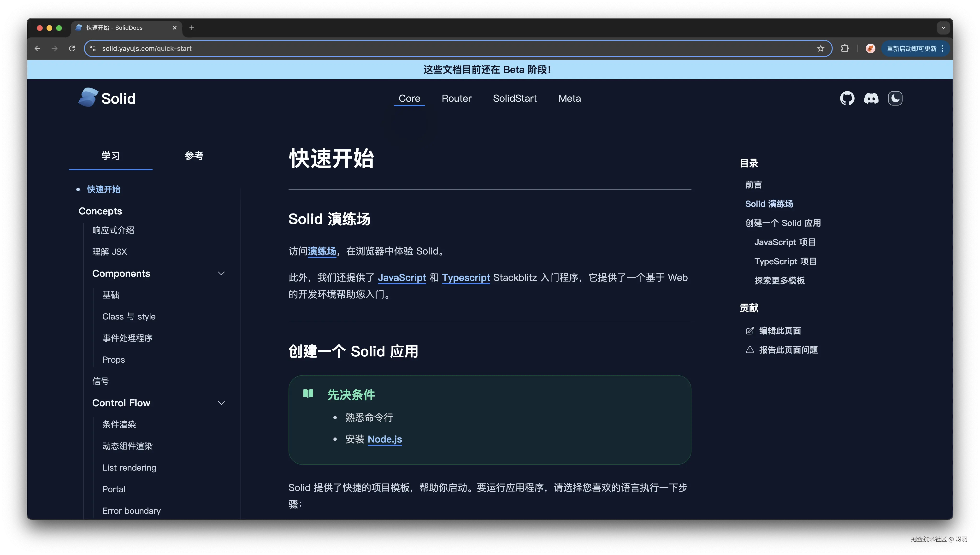Collapse the Components section
Image resolution: width=980 pixels, height=555 pixels.
pyautogui.click(x=221, y=273)
